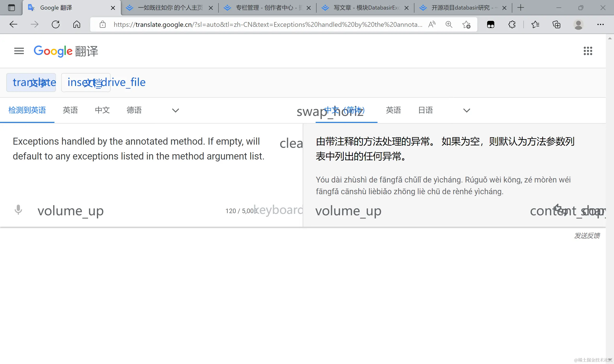Select the text translate mode button
Viewport: 614px width, 364px height.
pyautogui.click(x=31, y=82)
